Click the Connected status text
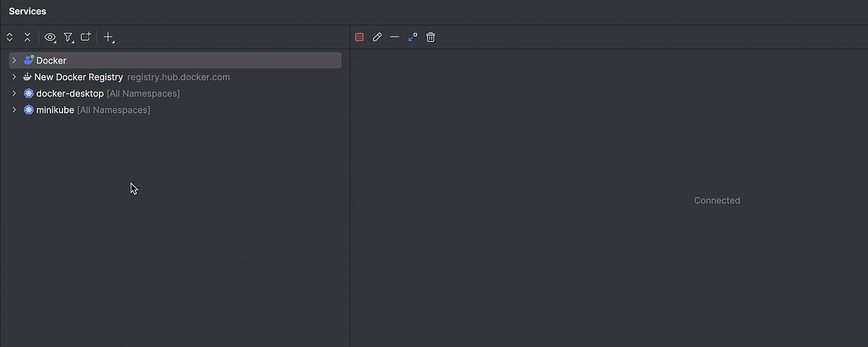Viewport: 868px width, 347px height. [716, 201]
